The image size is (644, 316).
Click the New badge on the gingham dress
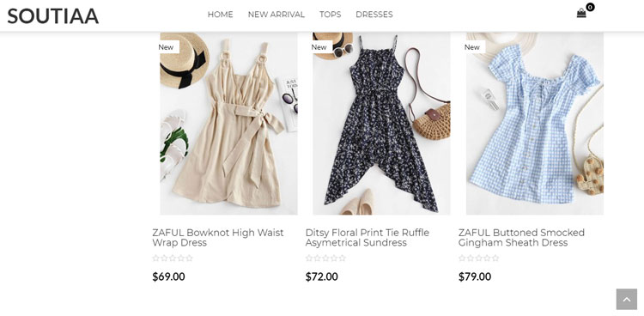click(473, 47)
